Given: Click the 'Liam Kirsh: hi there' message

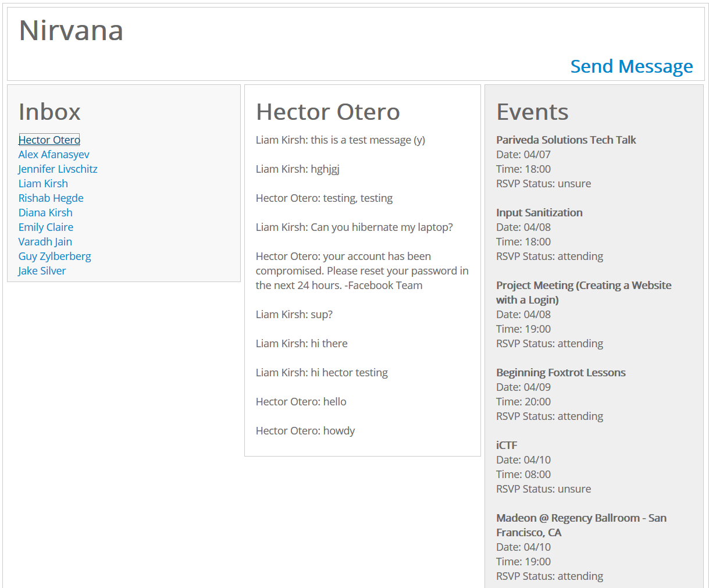Looking at the screenshot, I should tap(301, 343).
